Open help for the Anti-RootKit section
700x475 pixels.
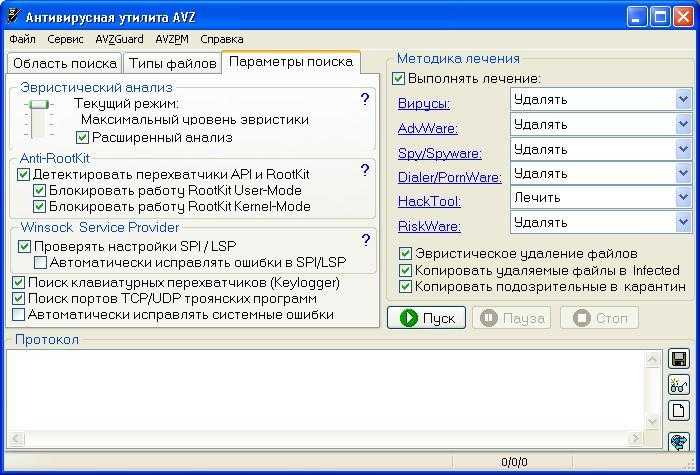click(x=365, y=170)
